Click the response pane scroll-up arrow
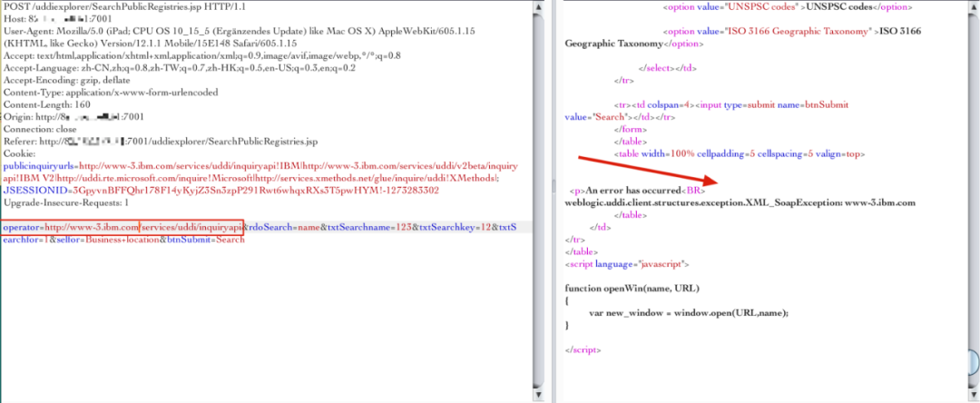The width and height of the screenshot is (980, 403). point(973,6)
